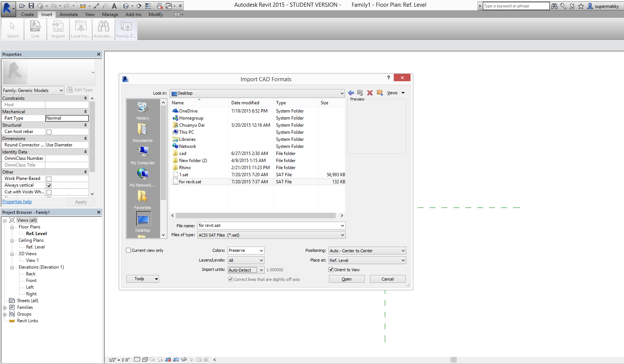Open My Computer in the places bar
The image size is (624, 364).
143,155
